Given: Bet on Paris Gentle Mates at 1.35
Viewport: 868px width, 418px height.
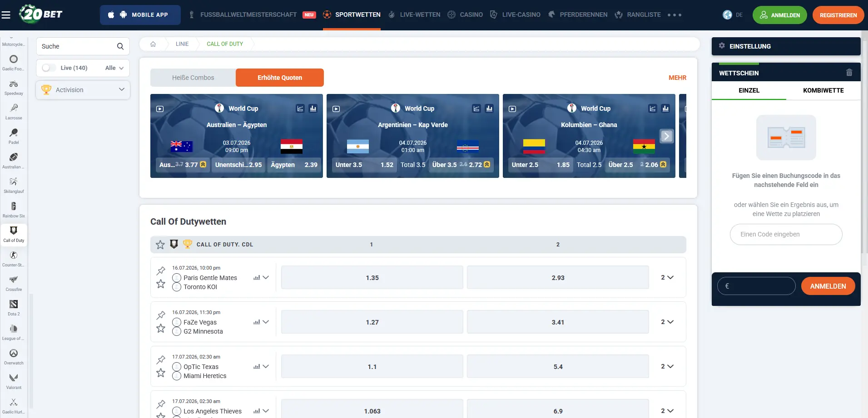Looking at the screenshot, I should (372, 277).
